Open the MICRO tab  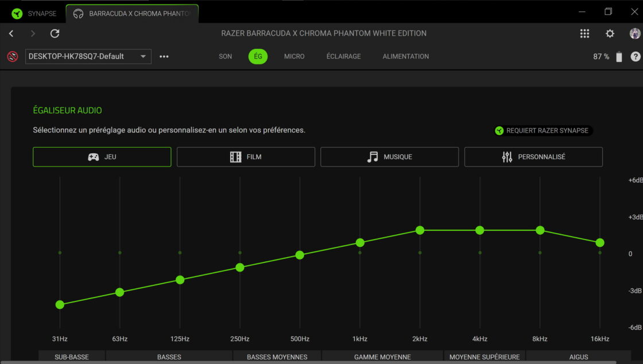tap(294, 56)
